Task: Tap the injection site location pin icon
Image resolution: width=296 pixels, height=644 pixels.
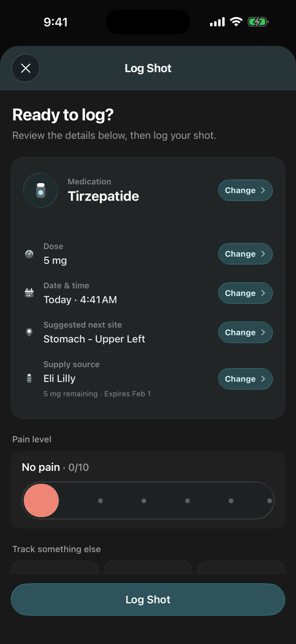Action: 29,332
